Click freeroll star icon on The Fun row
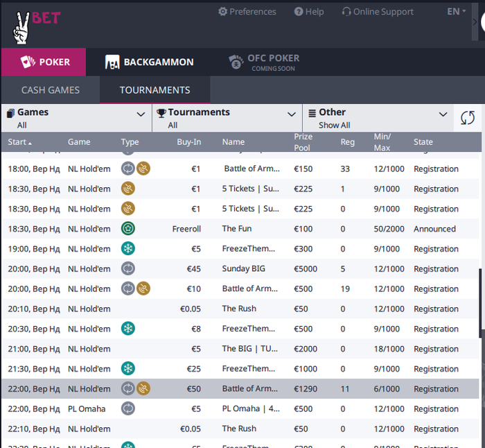Screen dimensions: 485x448 click(x=127, y=228)
